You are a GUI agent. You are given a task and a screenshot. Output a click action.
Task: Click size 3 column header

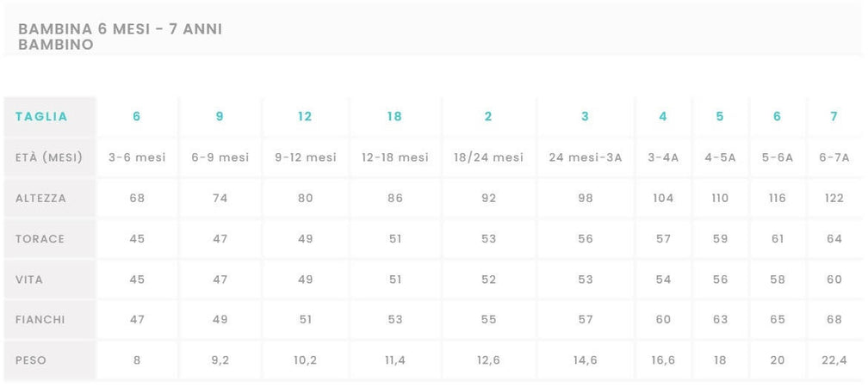[585, 117]
